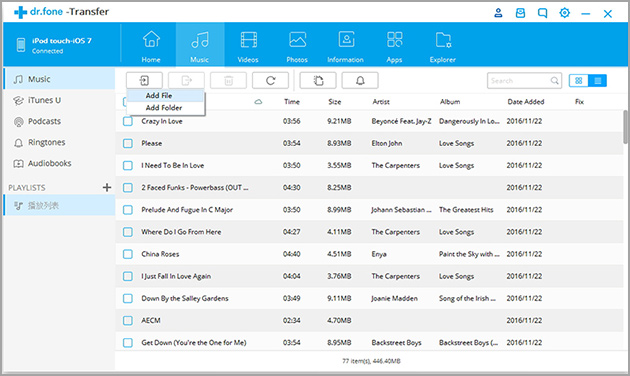Viewport: 630px width, 376px height.
Task: Check the box for Crazy In Love
Action: tap(128, 121)
